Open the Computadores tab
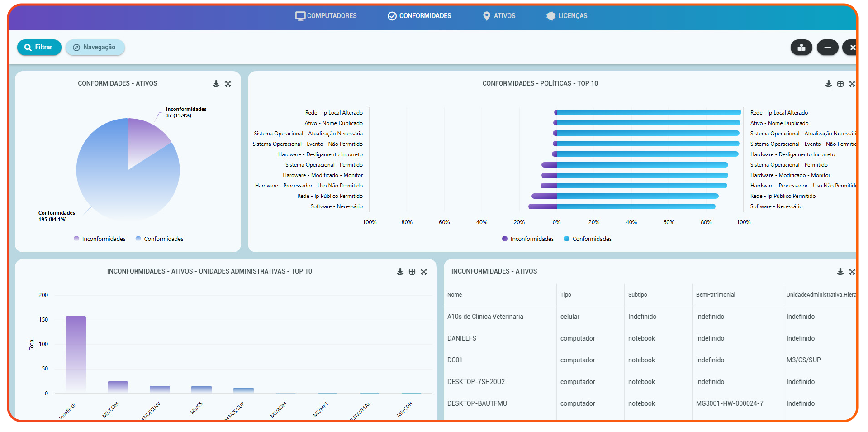Screen dimensions: 868x432 (x=326, y=16)
